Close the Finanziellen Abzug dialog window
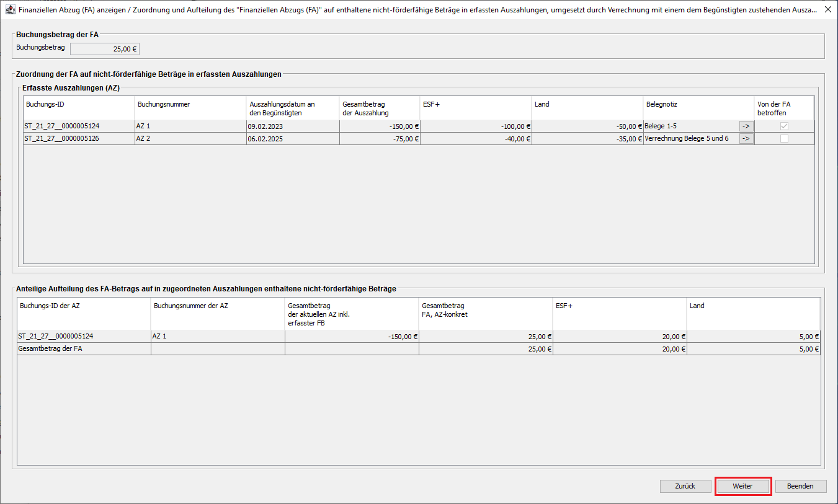The image size is (838, 504). [x=827, y=9]
